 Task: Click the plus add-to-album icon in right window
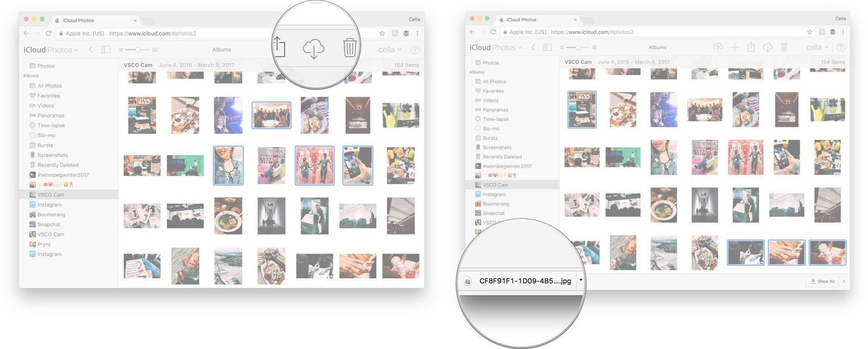pyautogui.click(x=734, y=48)
